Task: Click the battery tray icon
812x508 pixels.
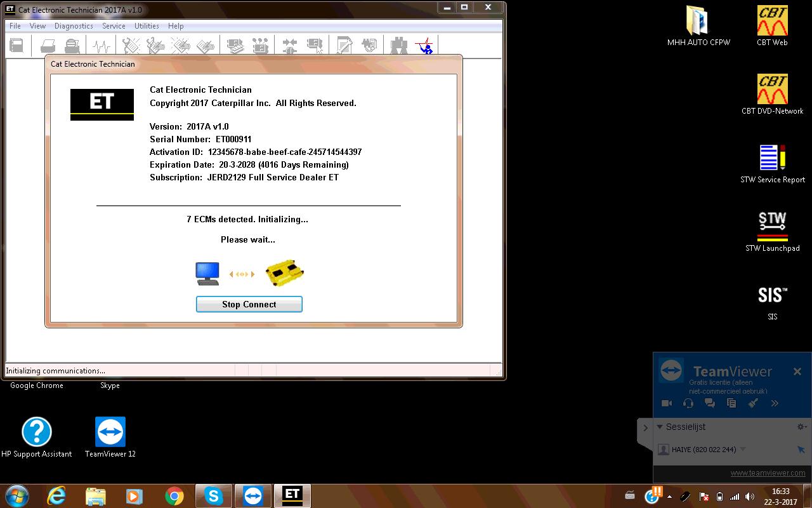Action: click(x=719, y=497)
